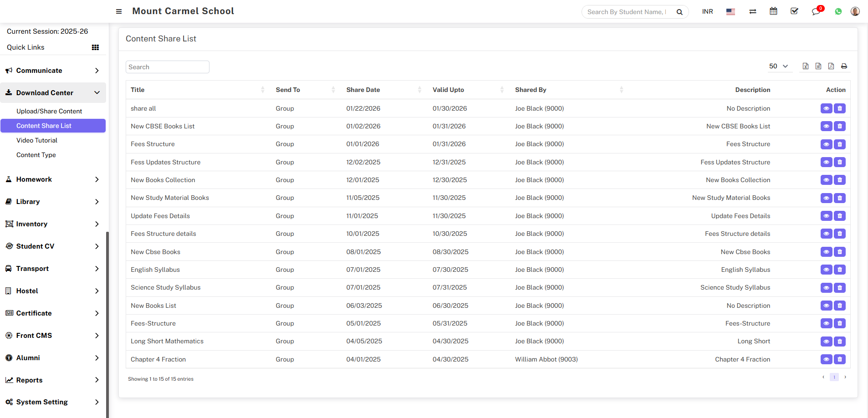Click the hamburger menu to collapse sidebar

click(x=119, y=11)
